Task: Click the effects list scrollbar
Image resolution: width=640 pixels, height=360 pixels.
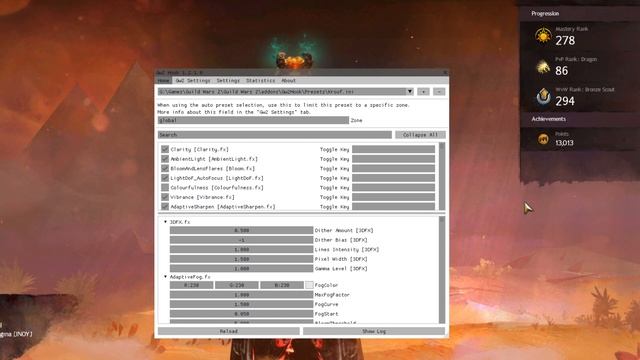Action: (442, 176)
